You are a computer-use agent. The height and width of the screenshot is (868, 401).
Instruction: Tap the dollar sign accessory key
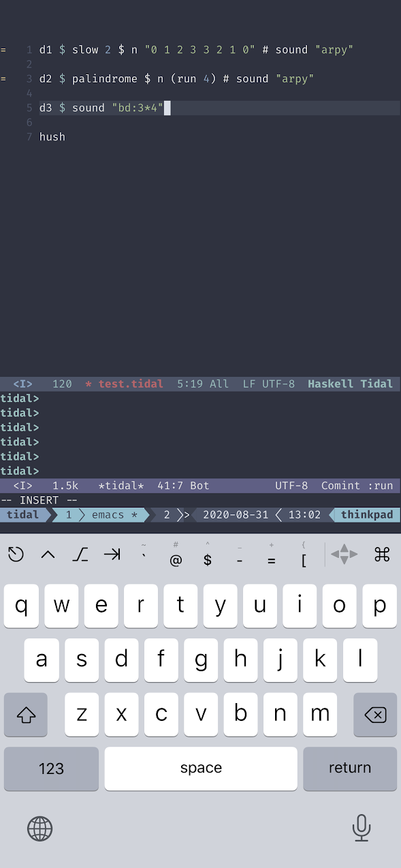208,555
